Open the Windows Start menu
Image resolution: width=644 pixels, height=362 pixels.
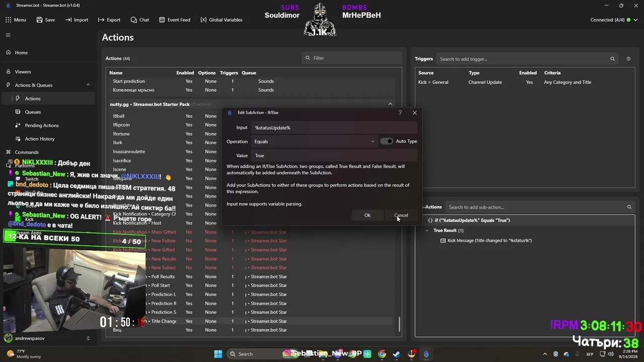[x=218, y=354]
